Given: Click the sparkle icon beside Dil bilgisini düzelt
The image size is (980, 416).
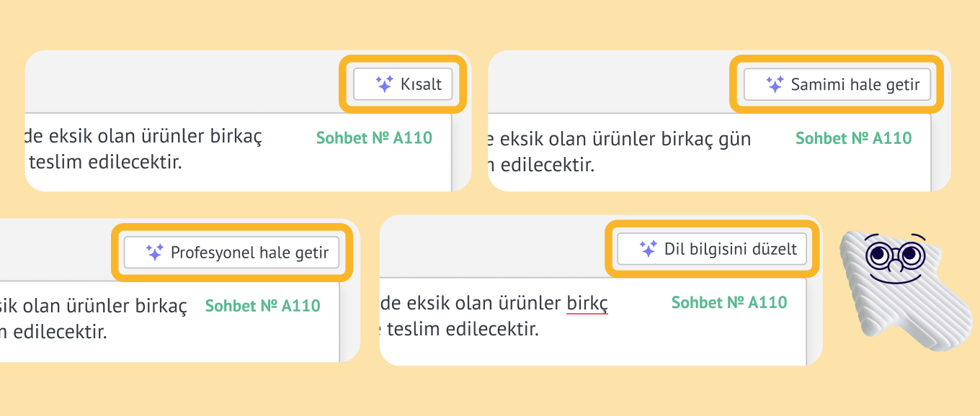Looking at the screenshot, I should point(649,249).
